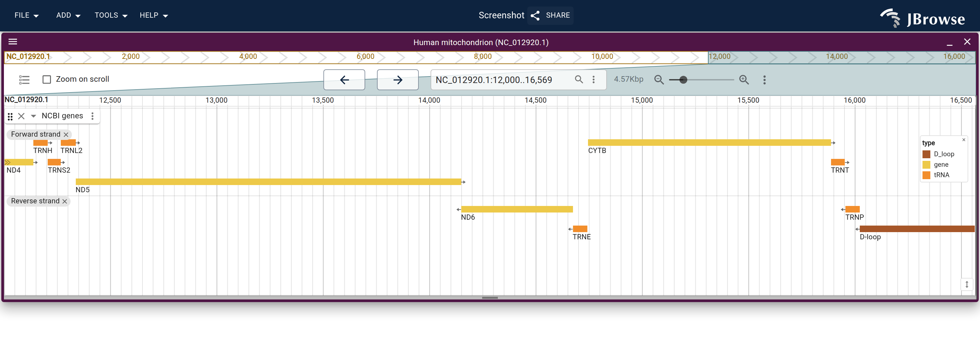The image size is (980, 340).
Task: Select the CYTB gene feature bar
Action: pos(709,143)
